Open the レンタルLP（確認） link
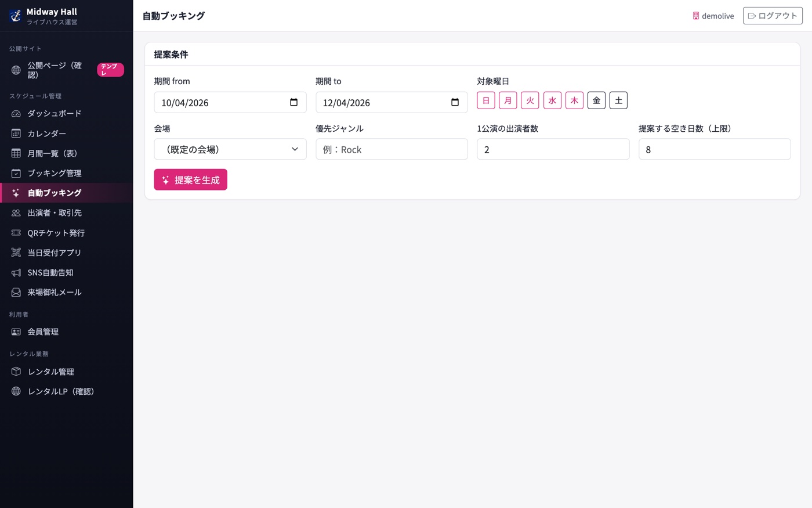Viewport: 812px width, 508px height. (x=67, y=391)
